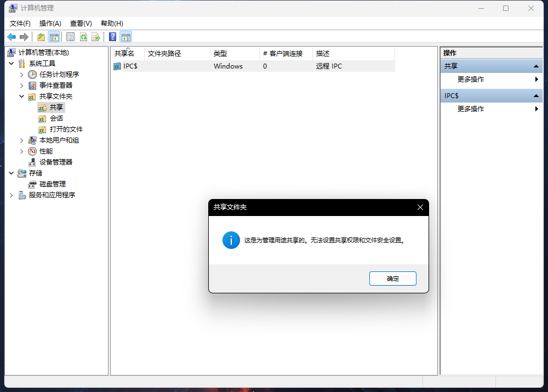Viewport: 548px width, 392px height.
Task: Click the blue Back arrow in toolbar
Action: pyautogui.click(x=11, y=37)
